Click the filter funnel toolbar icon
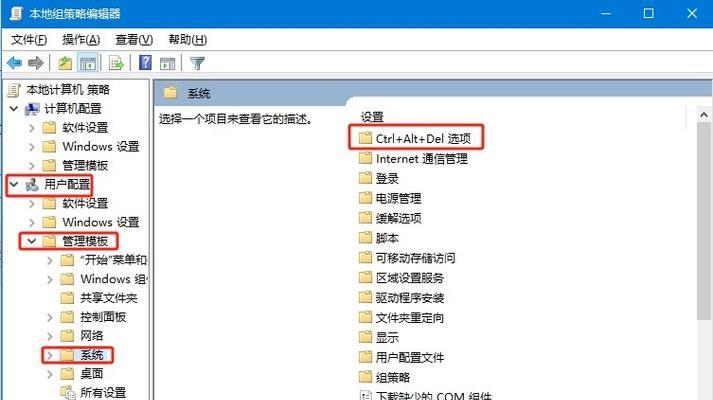The image size is (713, 400). 197,63
